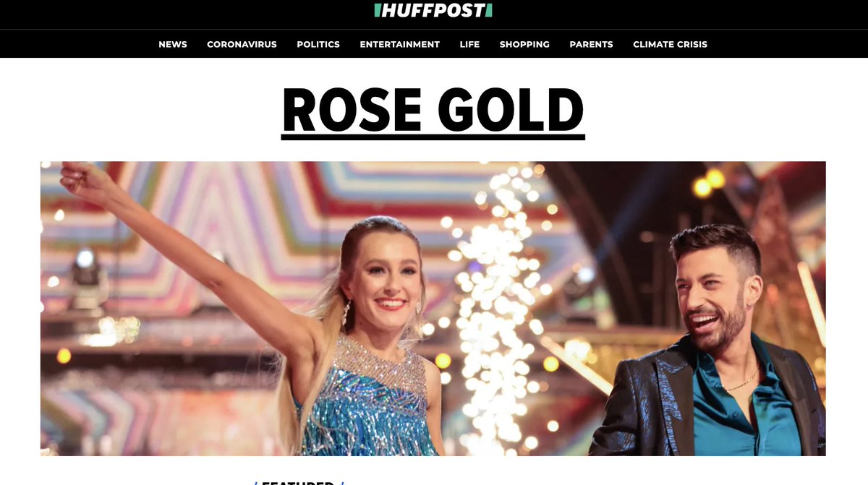Click the Strictly dancers hero image
The width and height of the screenshot is (868, 485).
433,309
